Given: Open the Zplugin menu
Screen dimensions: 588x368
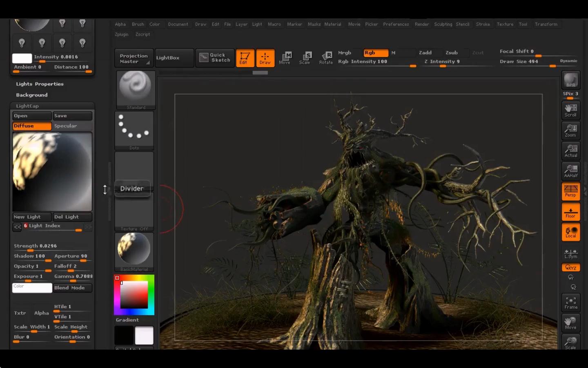Looking at the screenshot, I should [x=121, y=34].
